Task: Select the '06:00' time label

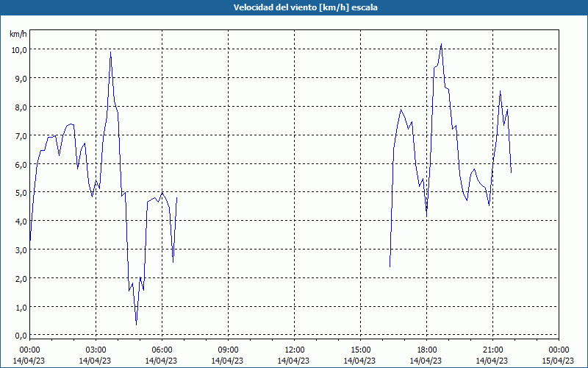Action: (x=162, y=350)
